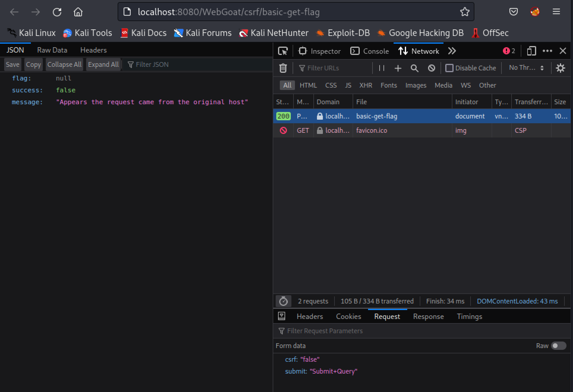Switch to the Raw Data tab
The height and width of the screenshot is (392, 573).
coord(52,50)
